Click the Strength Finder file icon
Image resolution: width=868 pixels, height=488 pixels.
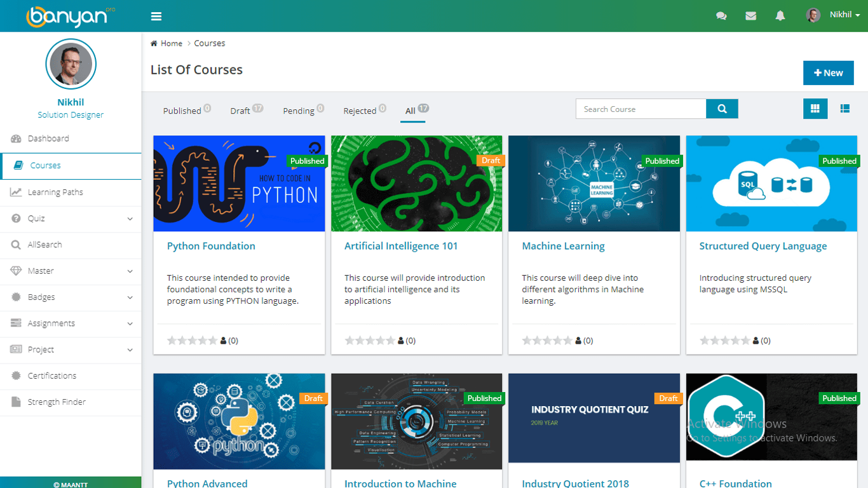[16, 402]
